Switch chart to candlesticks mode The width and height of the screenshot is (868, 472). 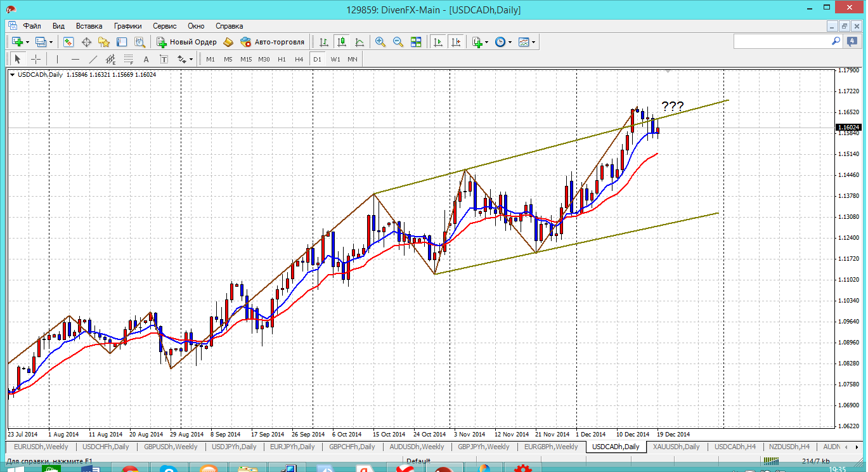click(x=342, y=42)
